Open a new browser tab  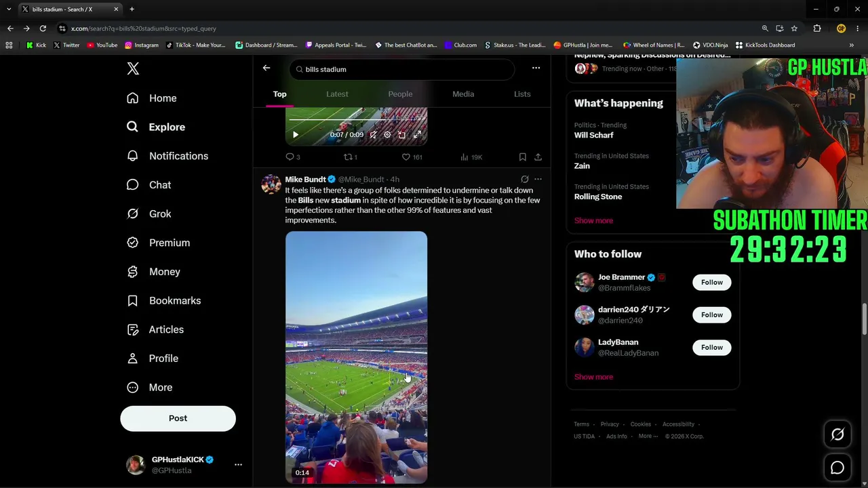click(x=132, y=9)
